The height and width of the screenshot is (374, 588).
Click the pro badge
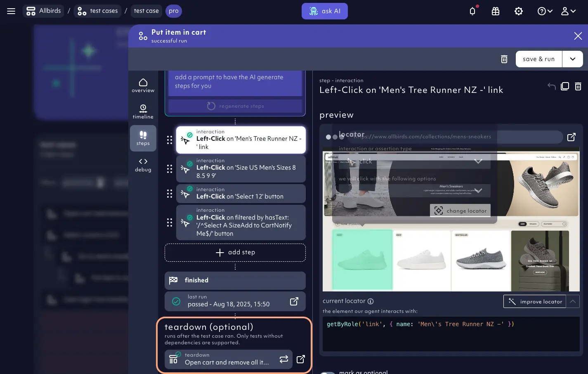click(174, 11)
